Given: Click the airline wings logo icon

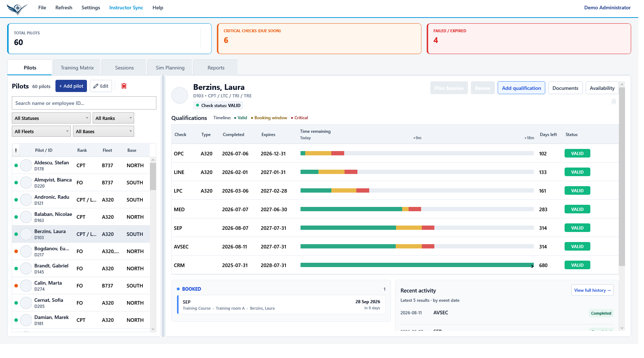Looking at the screenshot, I should pyautogui.click(x=17, y=9).
